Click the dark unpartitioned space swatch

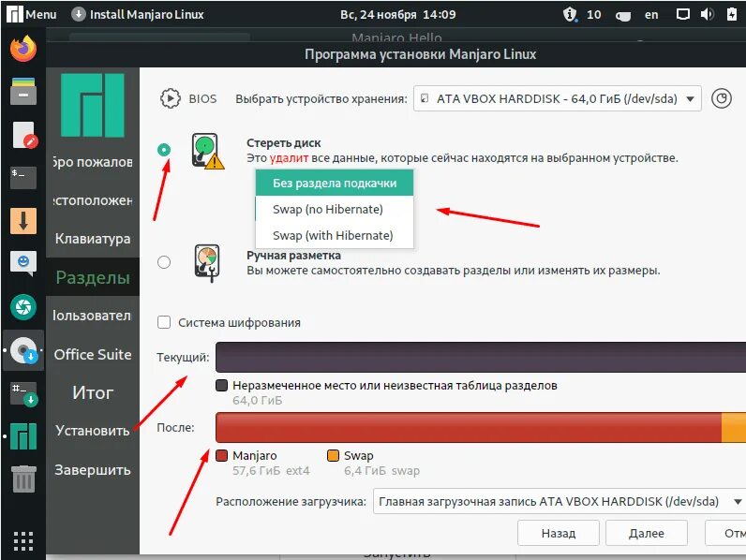pos(221,385)
